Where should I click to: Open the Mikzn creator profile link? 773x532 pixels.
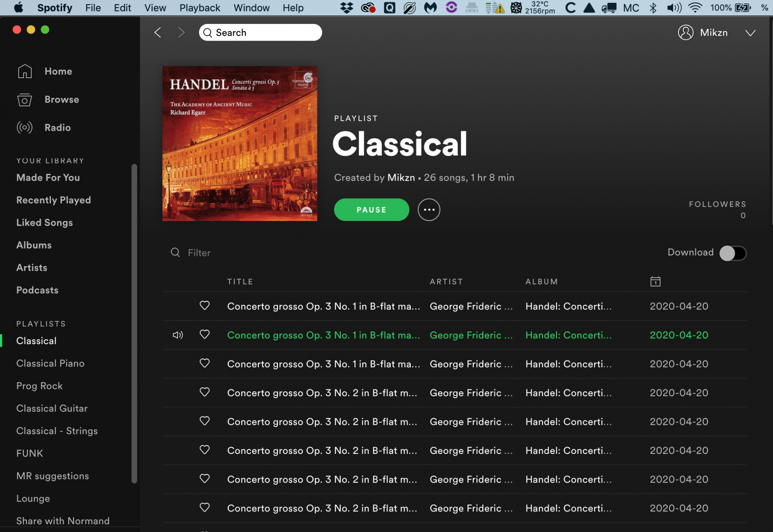401,177
